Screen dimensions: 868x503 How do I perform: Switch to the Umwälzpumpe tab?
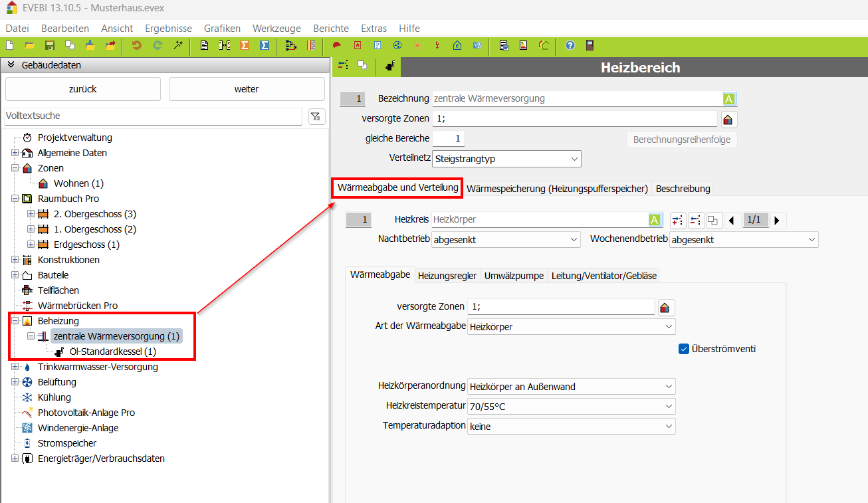[514, 276]
